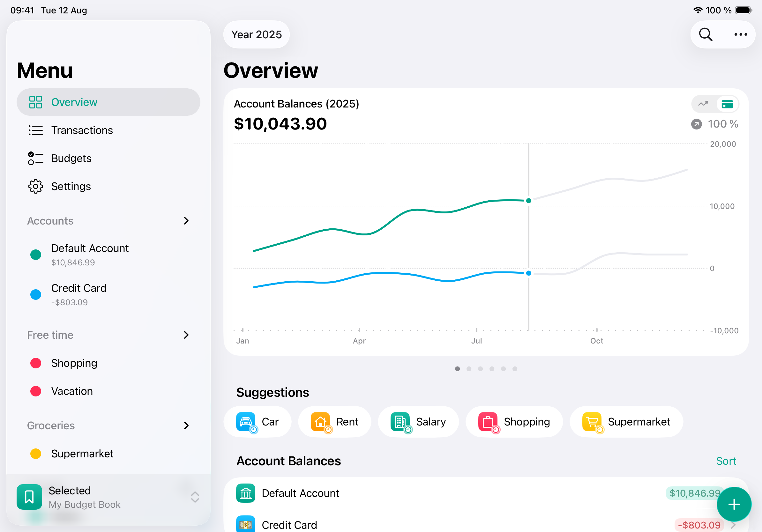This screenshot has height=532, width=762.
Task: Select the Rent suggestion icon
Action: tap(320, 422)
